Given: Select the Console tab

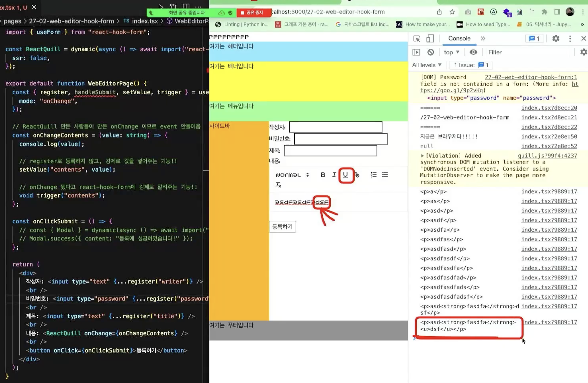Looking at the screenshot, I should click(459, 39).
